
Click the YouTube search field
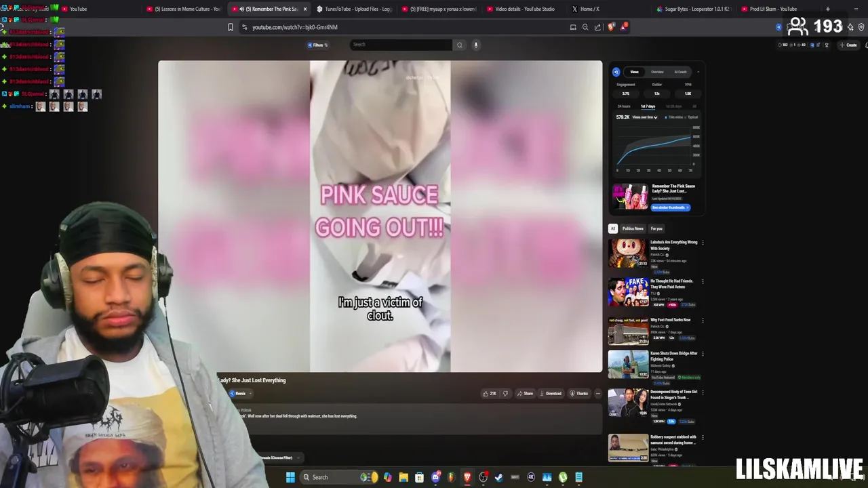click(x=401, y=45)
